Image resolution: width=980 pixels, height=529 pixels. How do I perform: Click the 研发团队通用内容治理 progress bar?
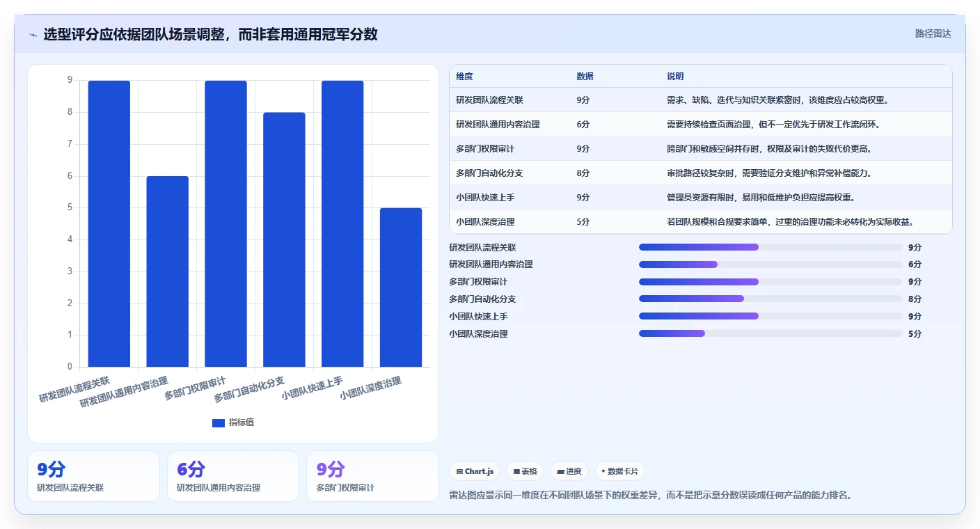point(770,264)
